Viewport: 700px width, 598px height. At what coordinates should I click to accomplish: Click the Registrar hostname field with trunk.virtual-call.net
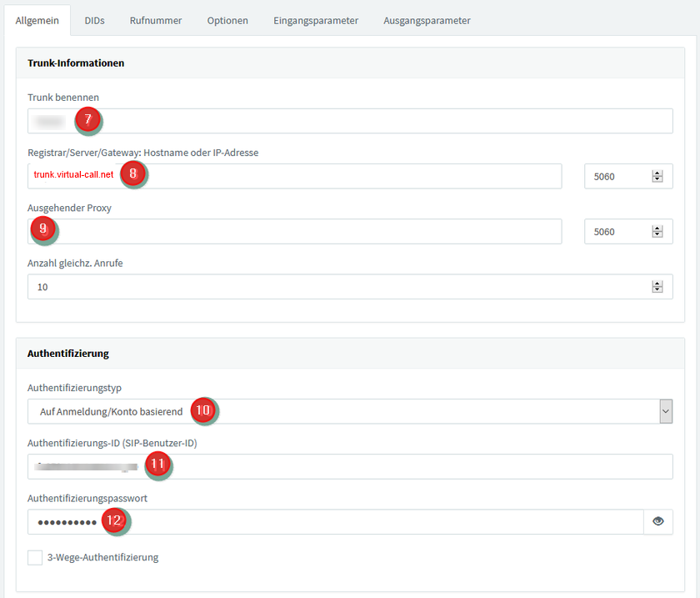click(295, 176)
